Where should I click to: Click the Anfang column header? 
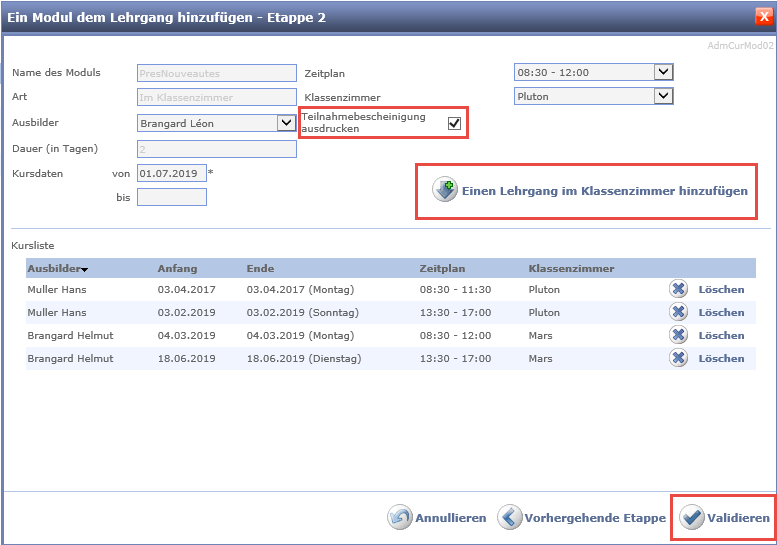point(177,268)
